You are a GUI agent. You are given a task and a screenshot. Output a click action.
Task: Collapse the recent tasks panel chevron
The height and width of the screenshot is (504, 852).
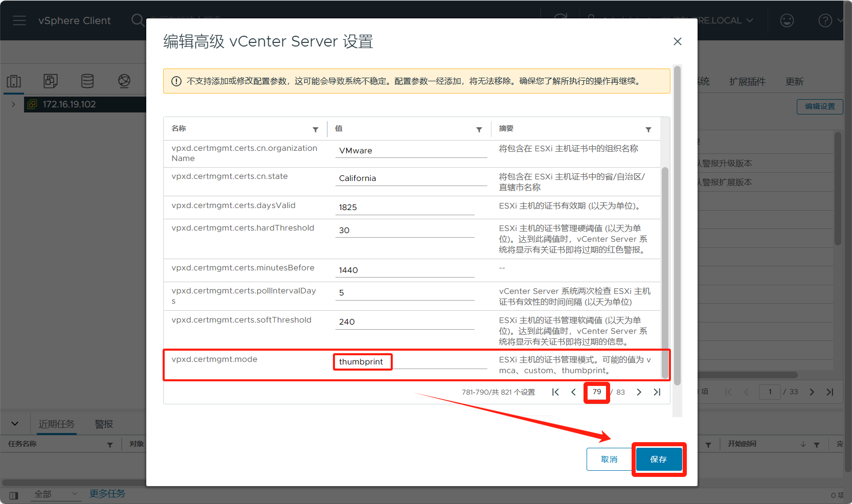tap(15, 424)
